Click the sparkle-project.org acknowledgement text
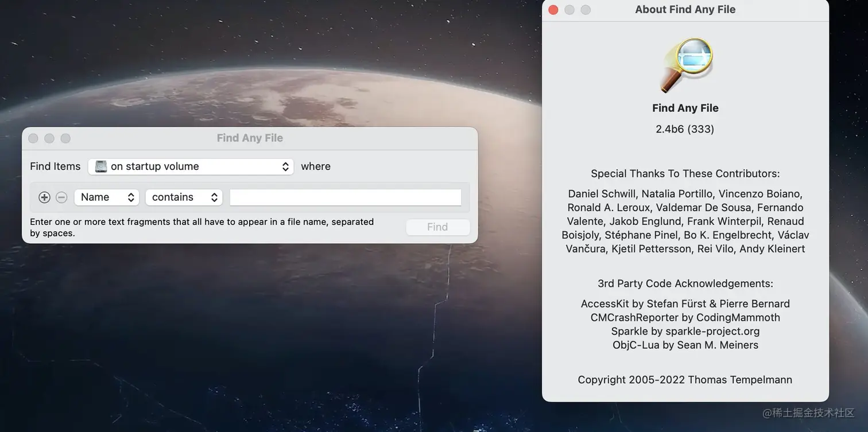The width and height of the screenshot is (868, 432). click(685, 331)
